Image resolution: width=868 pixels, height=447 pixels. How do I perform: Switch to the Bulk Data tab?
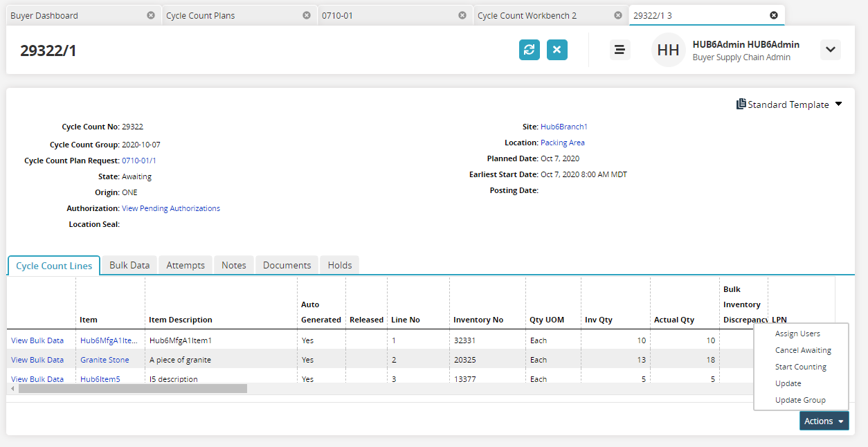(129, 265)
